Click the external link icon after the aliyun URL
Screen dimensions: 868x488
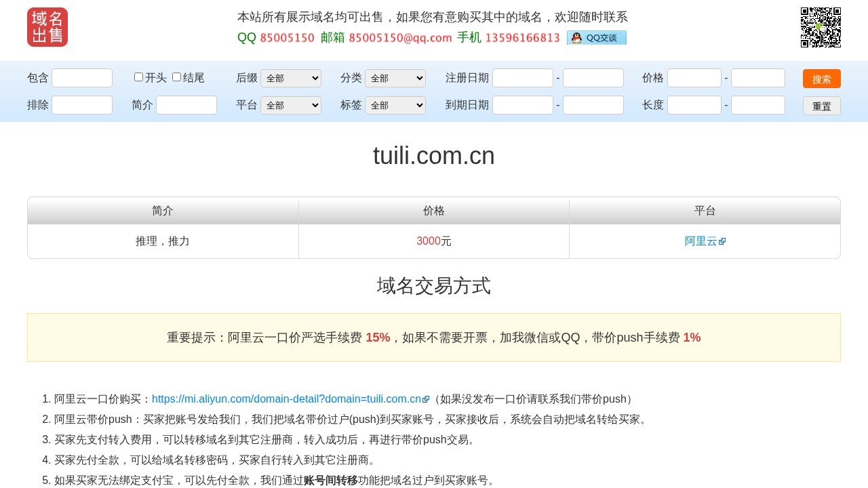(425, 399)
